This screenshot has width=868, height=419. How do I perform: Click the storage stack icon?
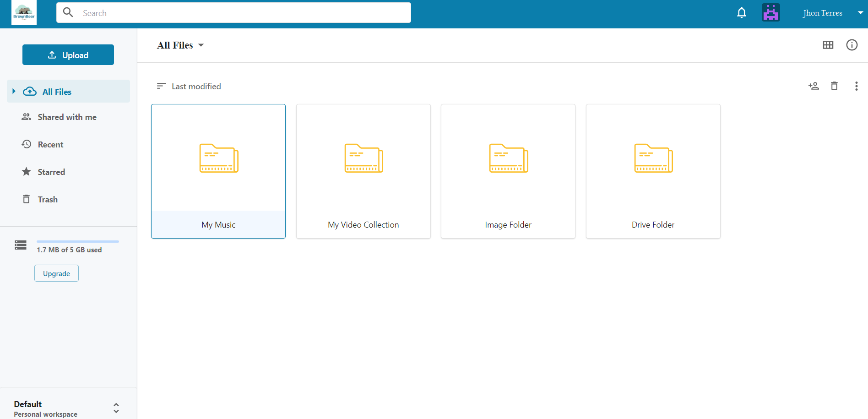(x=21, y=245)
